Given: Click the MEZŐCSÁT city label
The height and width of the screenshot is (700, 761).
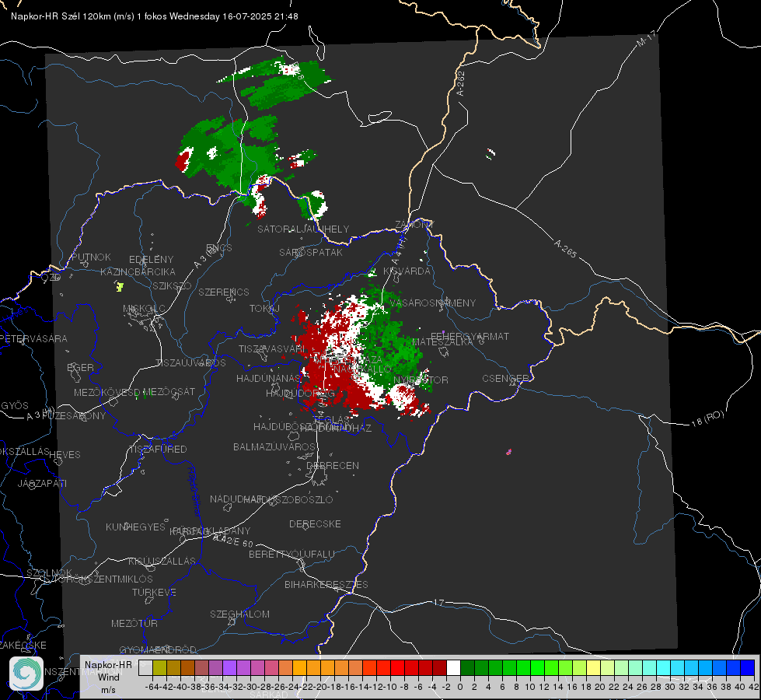Looking at the screenshot, I should point(169,391).
